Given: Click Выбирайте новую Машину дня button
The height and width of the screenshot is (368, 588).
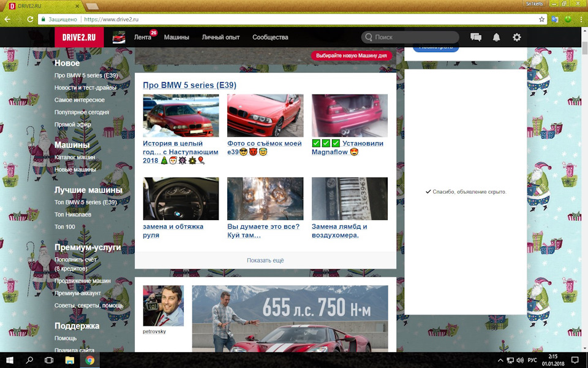Looking at the screenshot, I should [352, 56].
